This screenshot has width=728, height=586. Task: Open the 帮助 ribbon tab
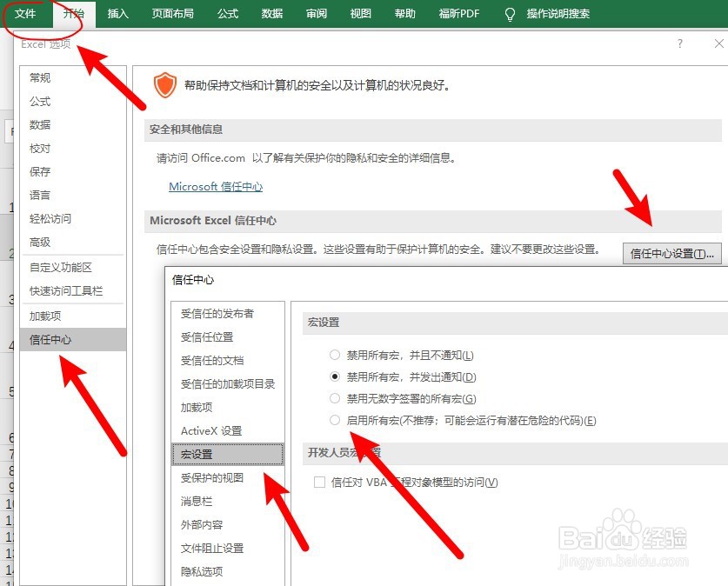[x=404, y=13]
